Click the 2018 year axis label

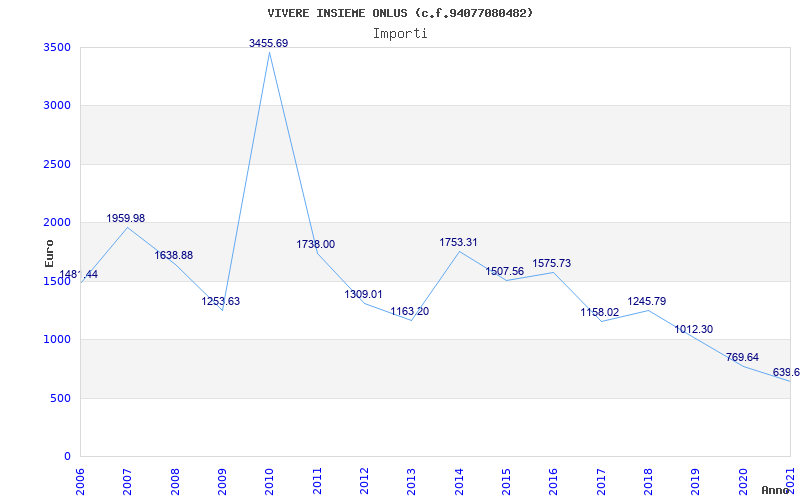click(649, 482)
